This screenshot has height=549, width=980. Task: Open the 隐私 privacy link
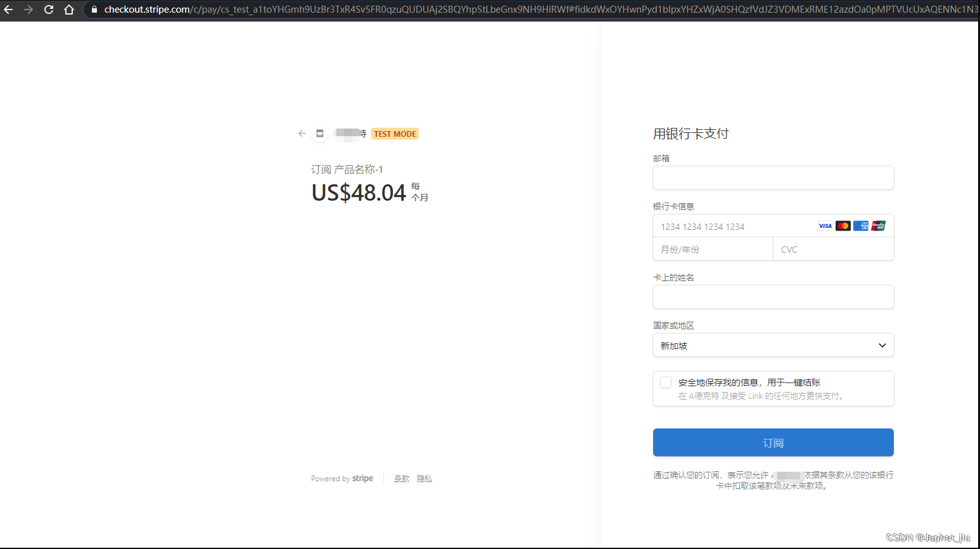[x=424, y=479]
